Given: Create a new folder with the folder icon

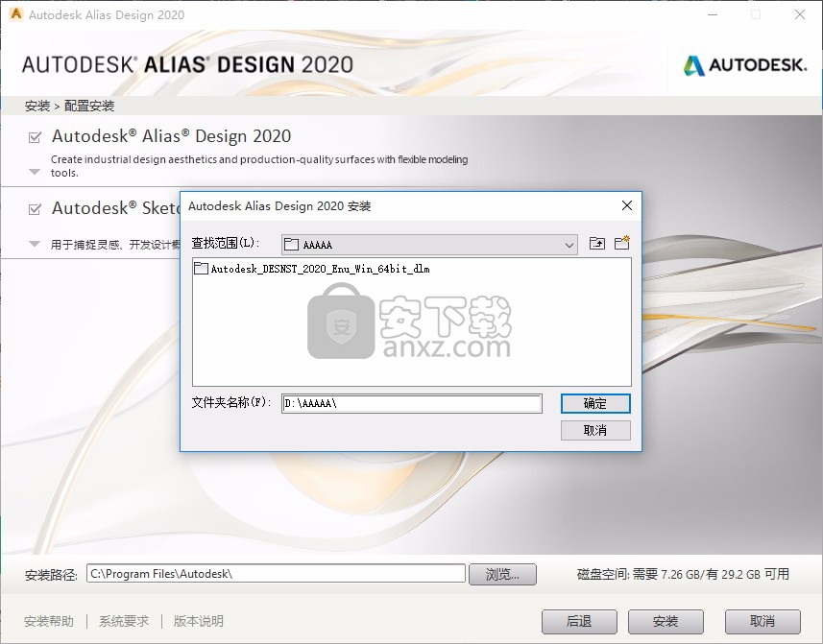Looking at the screenshot, I should pyautogui.click(x=622, y=243).
